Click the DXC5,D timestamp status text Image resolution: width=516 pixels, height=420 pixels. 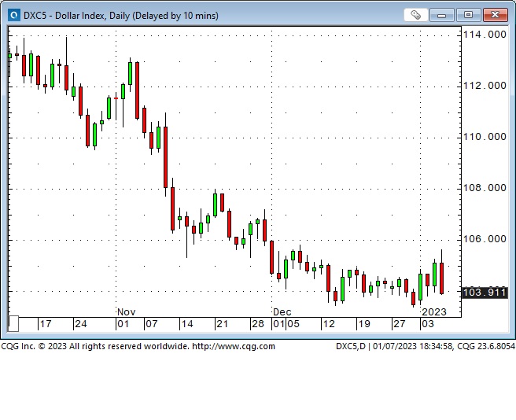(x=426, y=346)
